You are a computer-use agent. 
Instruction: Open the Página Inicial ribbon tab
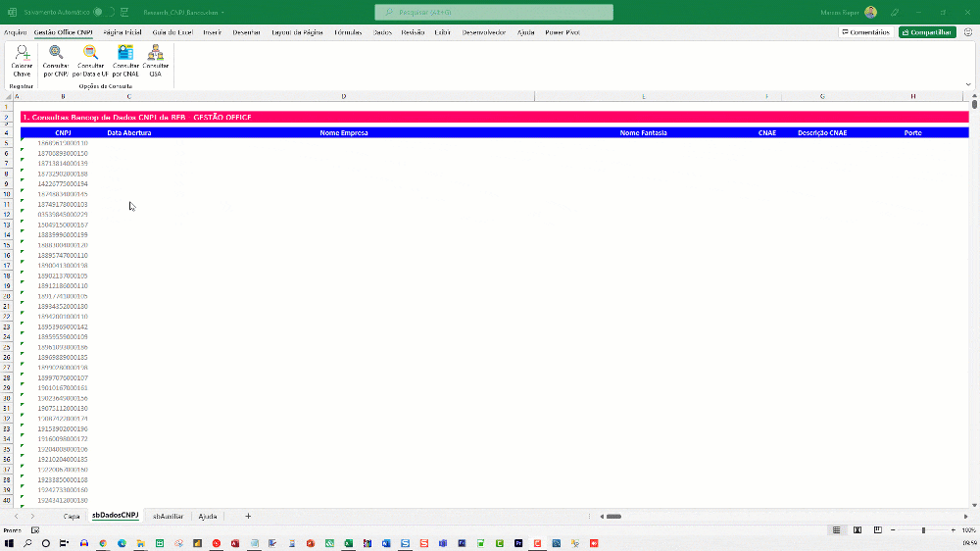(x=122, y=32)
